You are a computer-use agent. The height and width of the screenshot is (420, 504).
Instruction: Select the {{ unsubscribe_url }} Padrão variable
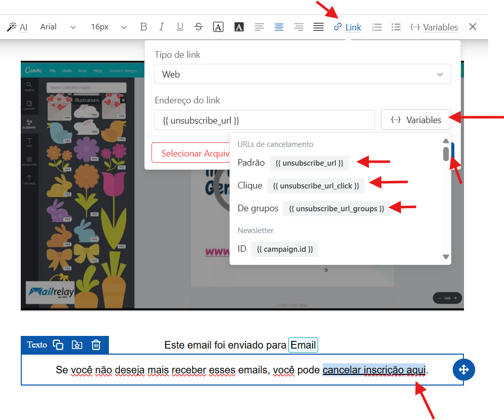309,163
